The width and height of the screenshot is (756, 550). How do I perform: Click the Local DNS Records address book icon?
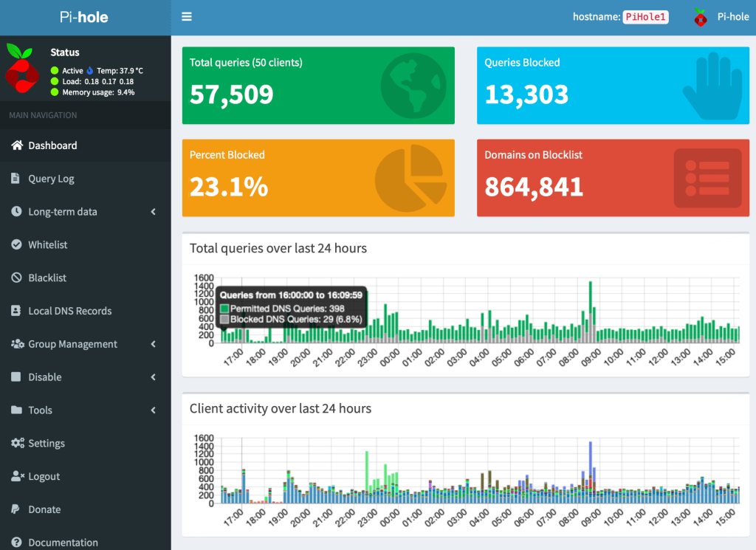pos(16,311)
